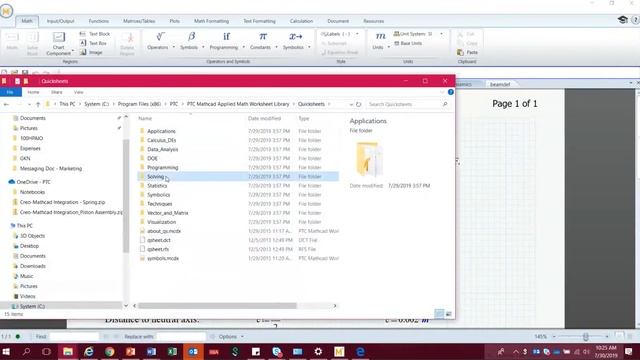Select Downloads in the navigation pane

(33, 266)
